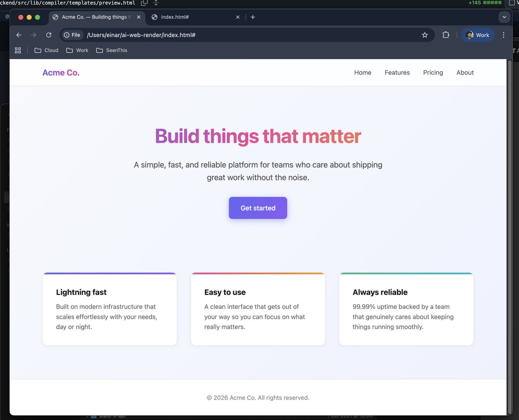Click the copyright footer text

pos(258,398)
